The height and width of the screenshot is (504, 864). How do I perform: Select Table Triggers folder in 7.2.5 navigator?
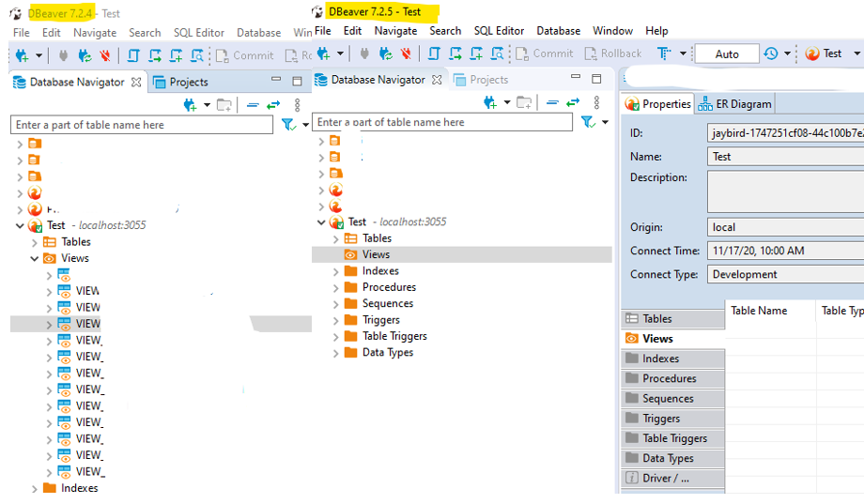point(394,337)
